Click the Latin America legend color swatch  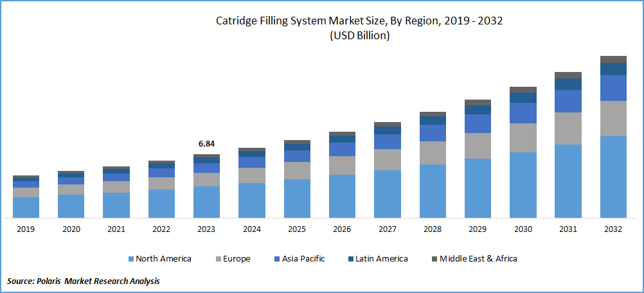(350, 259)
